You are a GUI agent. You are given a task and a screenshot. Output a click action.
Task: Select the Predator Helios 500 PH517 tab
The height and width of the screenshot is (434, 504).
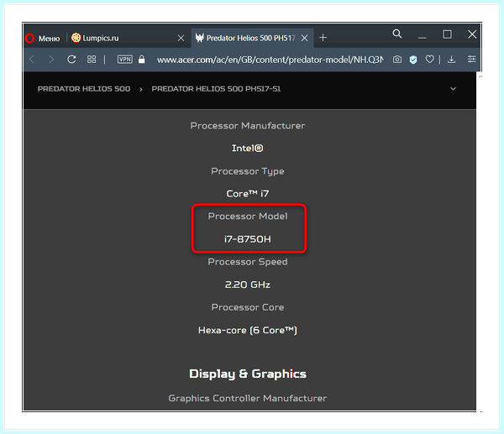(250, 39)
